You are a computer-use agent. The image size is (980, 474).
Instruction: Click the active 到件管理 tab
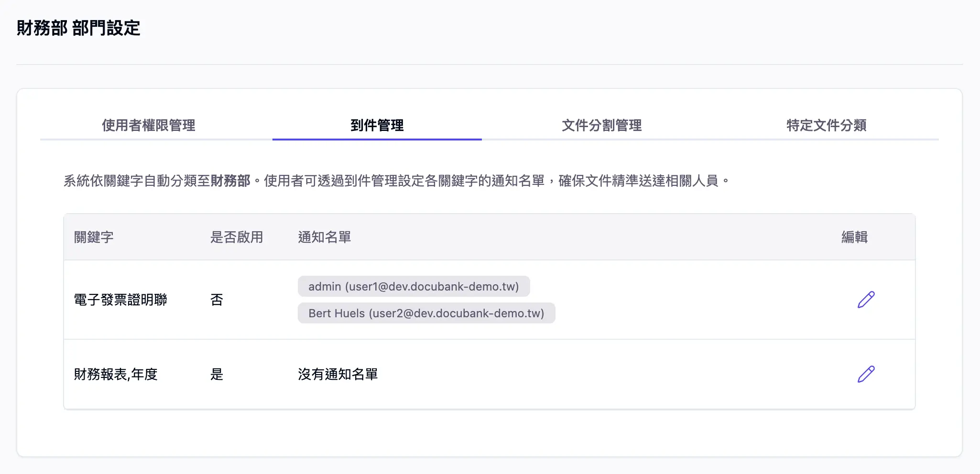coord(377,126)
